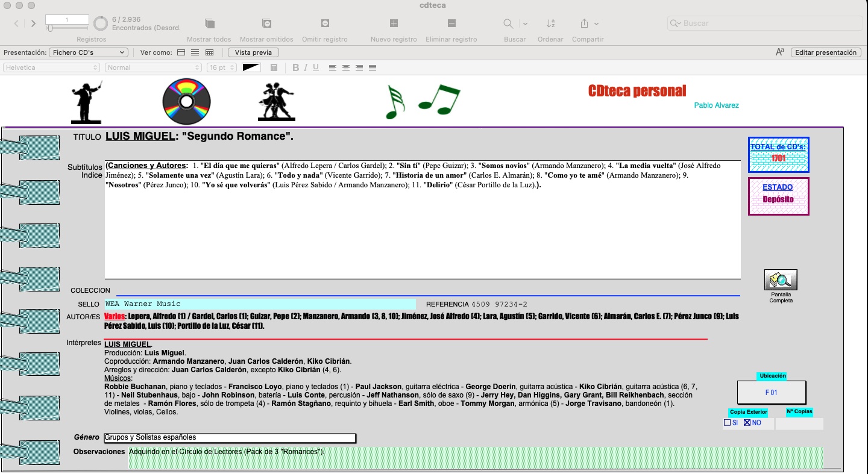Click the Pantalla Completa magnifier icon
The height and width of the screenshot is (474, 868).
tap(781, 280)
